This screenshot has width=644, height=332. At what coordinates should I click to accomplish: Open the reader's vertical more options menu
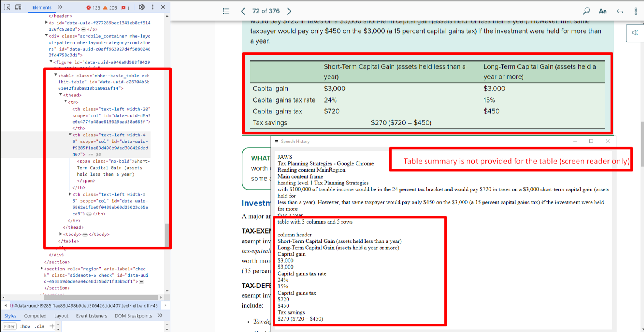click(636, 11)
